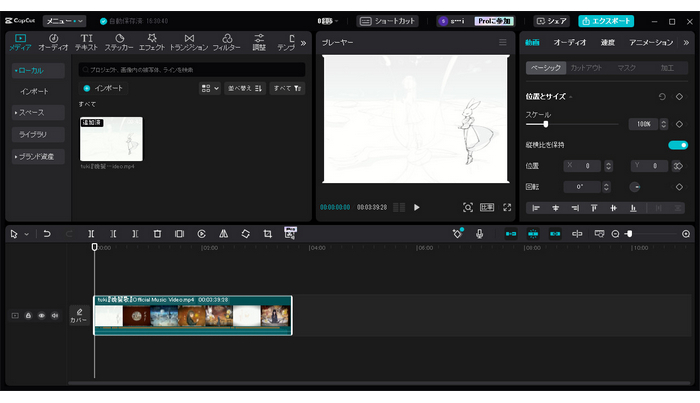Click the Reverse playback icon in timeline toolbar
The width and height of the screenshot is (700, 403).
[201, 234]
